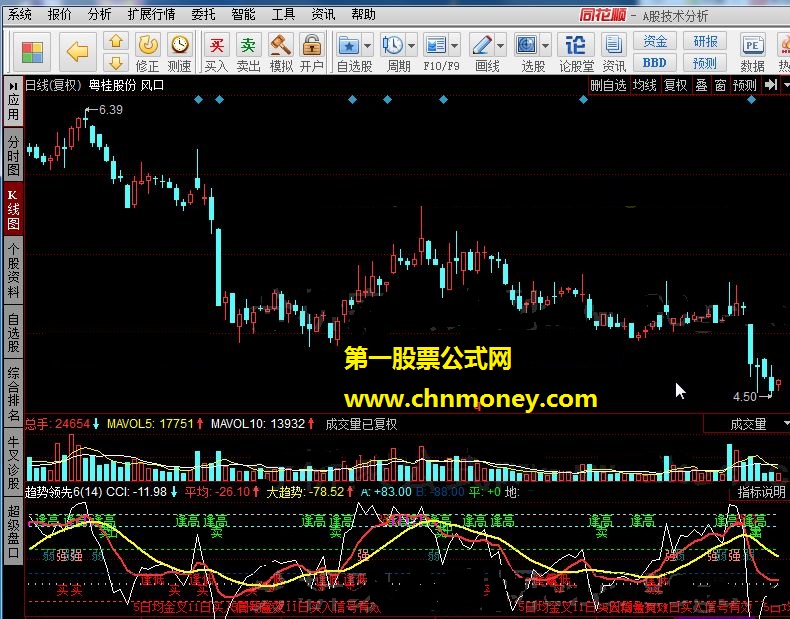Click the colorful four-square home icon
The width and height of the screenshot is (790, 619).
pos(32,52)
